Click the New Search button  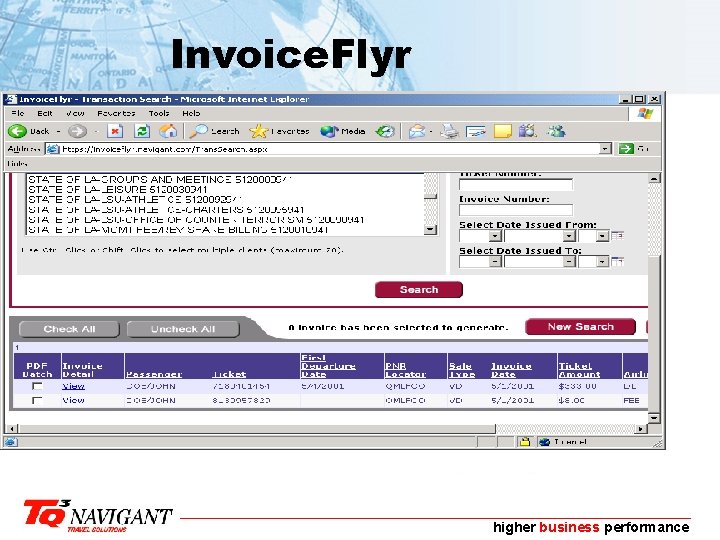point(580,327)
